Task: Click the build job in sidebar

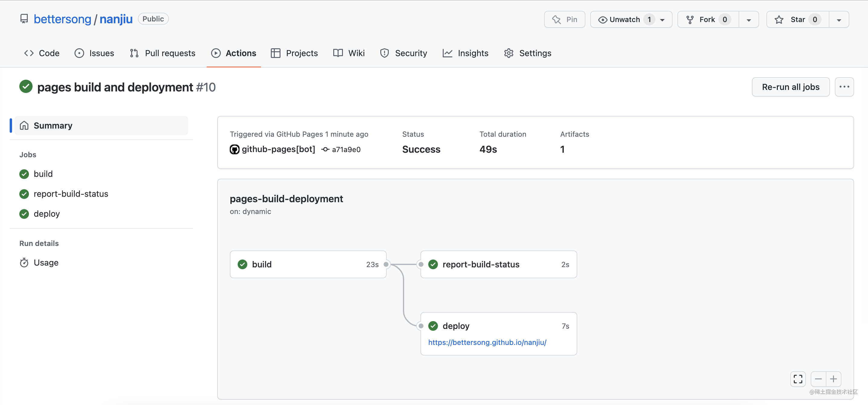Action: tap(43, 174)
